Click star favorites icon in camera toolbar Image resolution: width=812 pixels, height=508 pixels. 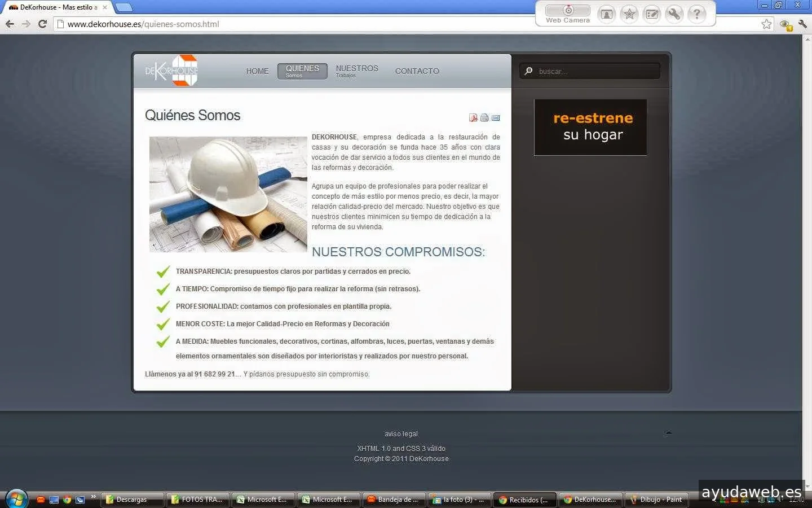[x=629, y=14]
